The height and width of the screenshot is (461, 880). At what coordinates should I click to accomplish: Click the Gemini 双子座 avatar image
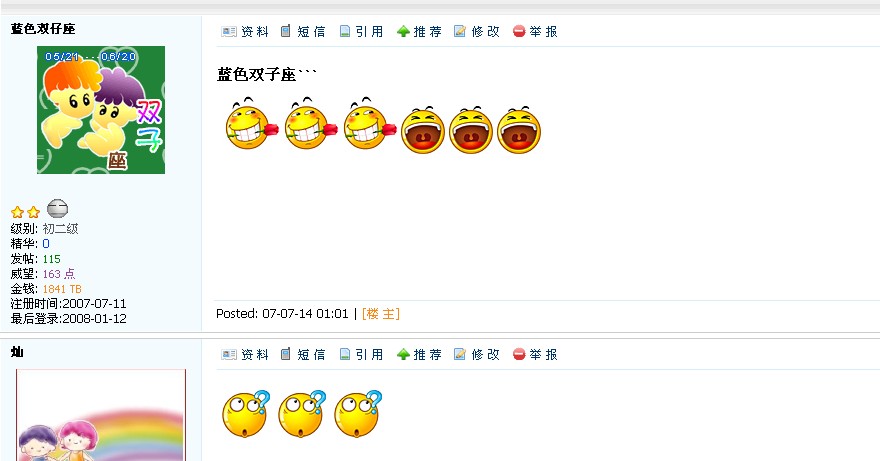pyautogui.click(x=101, y=110)
